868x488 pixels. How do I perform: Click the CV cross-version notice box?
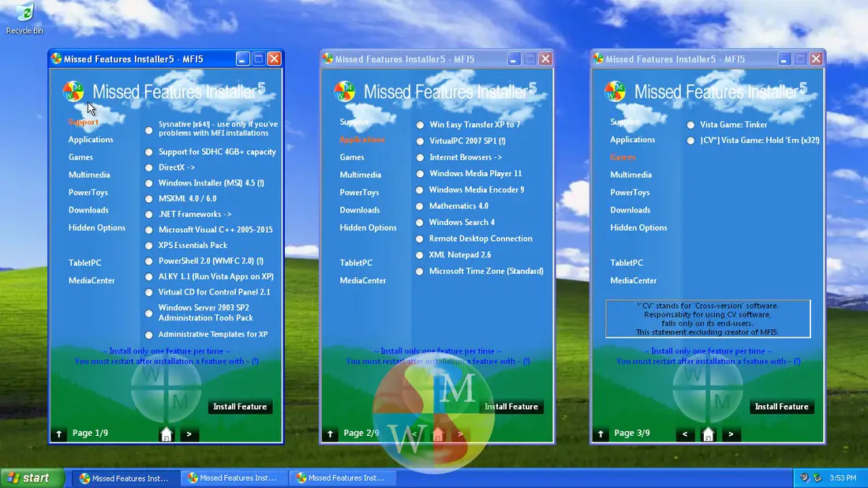[708, 318]
